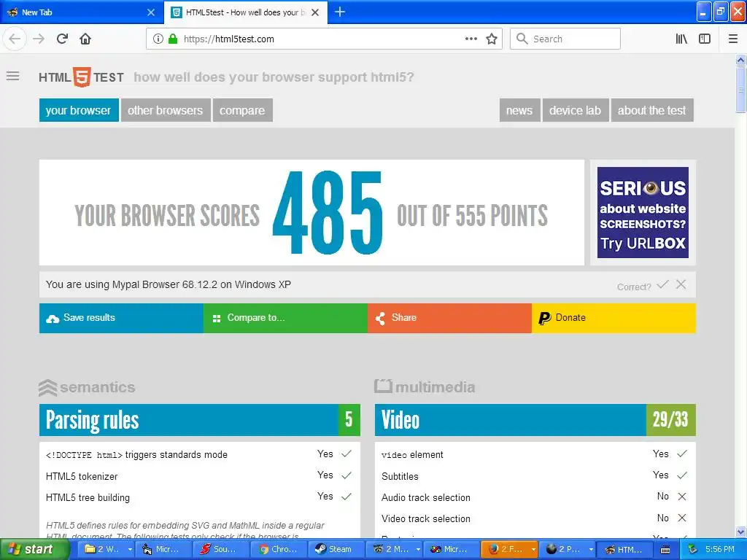Click the 'video element' test row
747x560 pixels.
coord(535,454)
